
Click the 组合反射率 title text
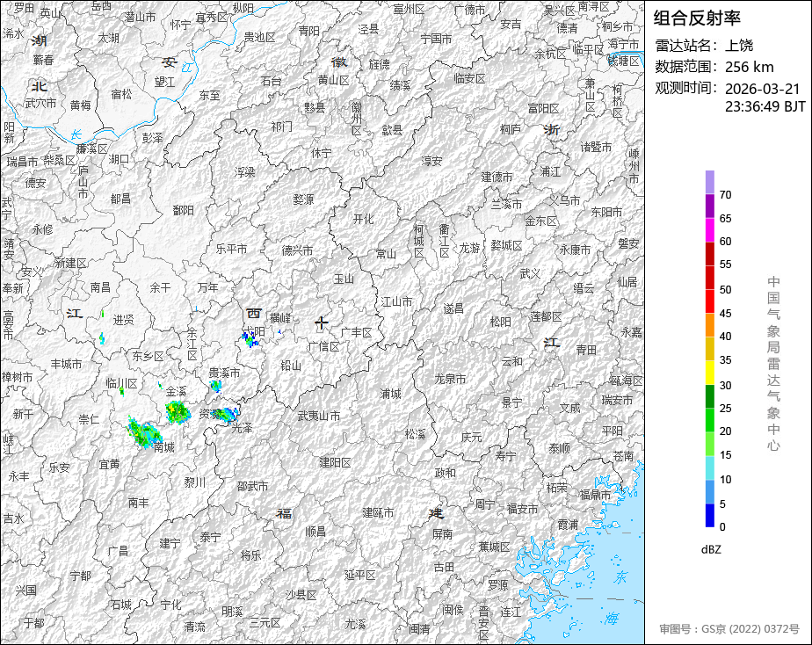pyautogui.click(x=697, y=18)
